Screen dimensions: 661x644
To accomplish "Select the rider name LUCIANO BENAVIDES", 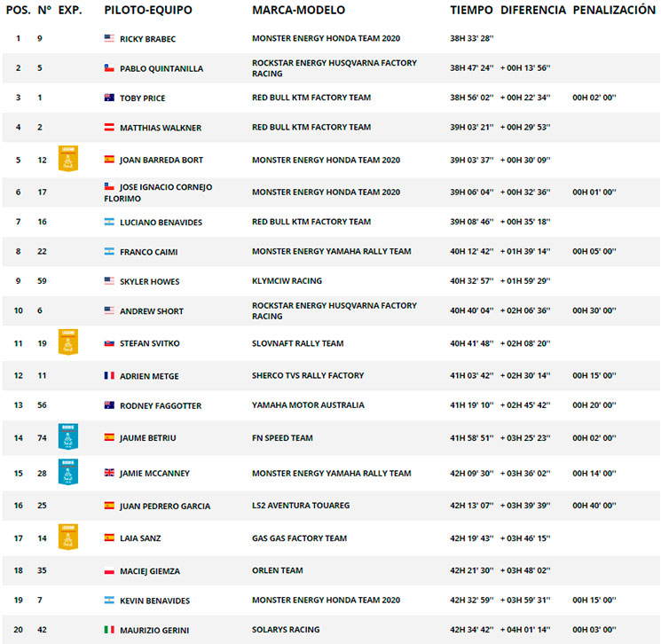I will tap(161, 223).
